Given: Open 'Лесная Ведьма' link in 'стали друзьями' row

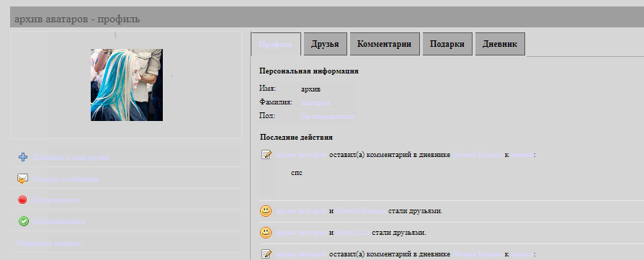Looking at the screenshot, I should [361, 211].
